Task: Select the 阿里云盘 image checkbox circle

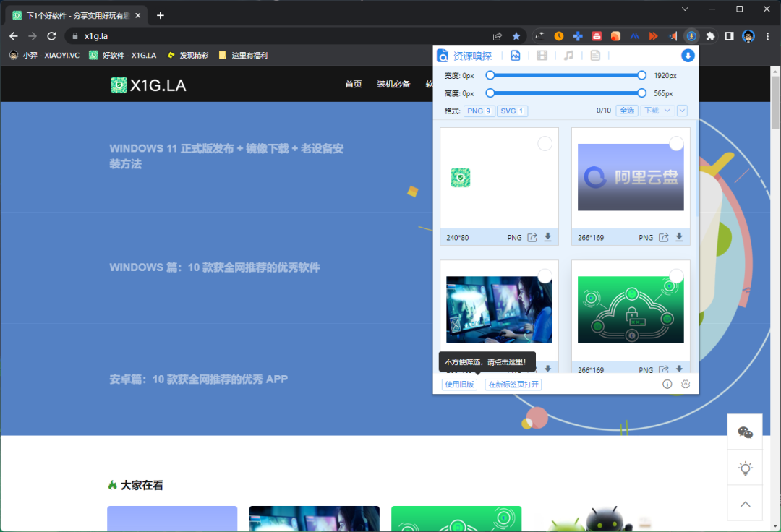Action: click(x=676, y=144)
